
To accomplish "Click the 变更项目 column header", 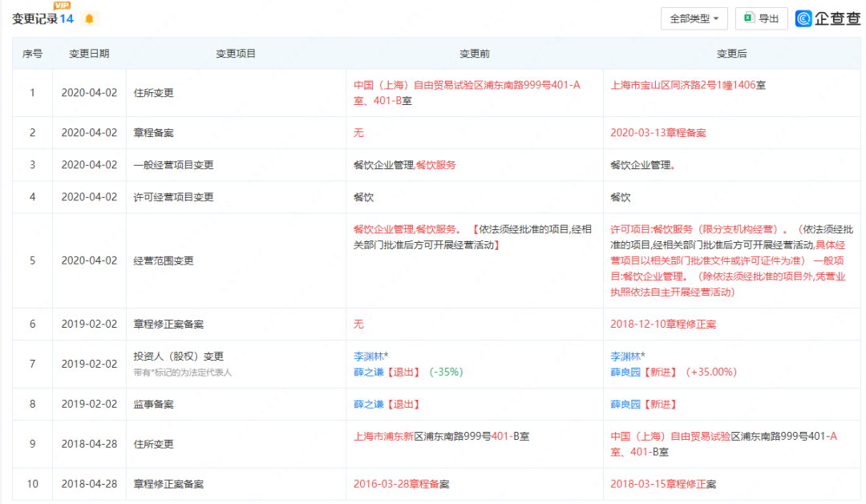I will [236, 54].
